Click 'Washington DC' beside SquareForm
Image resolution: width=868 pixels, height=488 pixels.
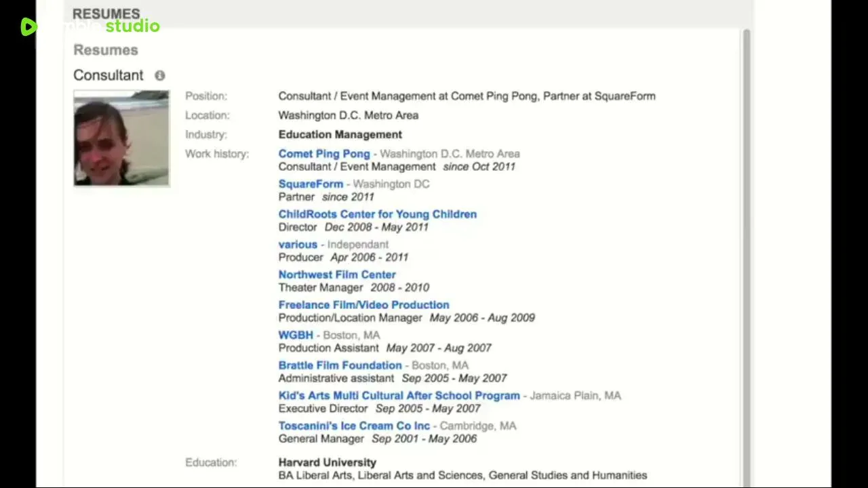pos(391,184)
